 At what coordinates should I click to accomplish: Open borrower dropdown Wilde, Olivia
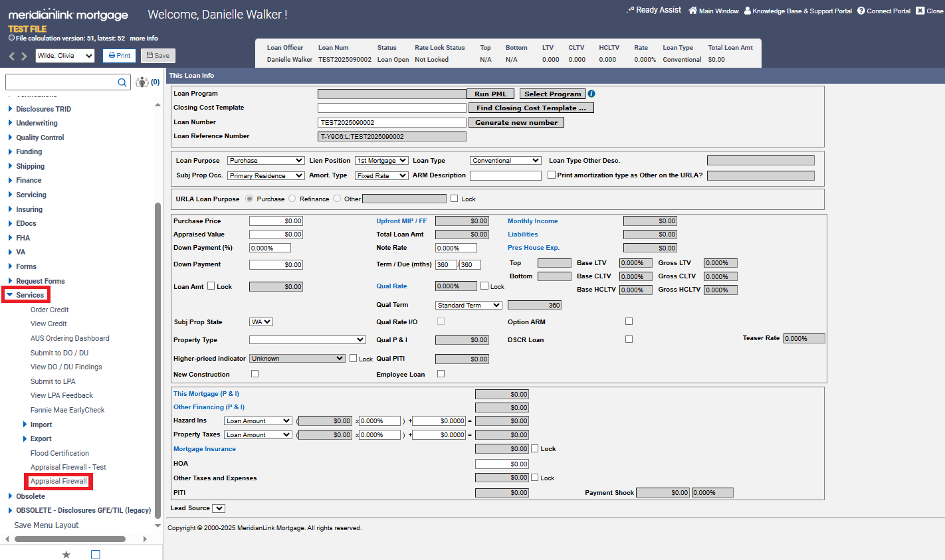pos(65,56)
